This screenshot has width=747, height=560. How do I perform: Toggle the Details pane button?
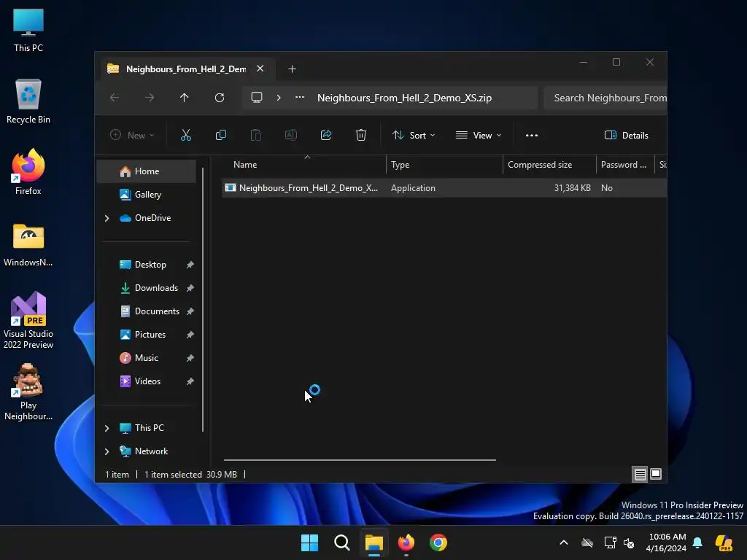click(x=626, y=135)
